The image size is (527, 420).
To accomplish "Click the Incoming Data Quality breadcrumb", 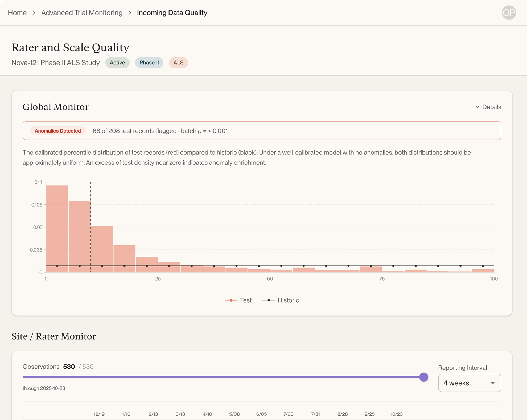I will [172, 13].
